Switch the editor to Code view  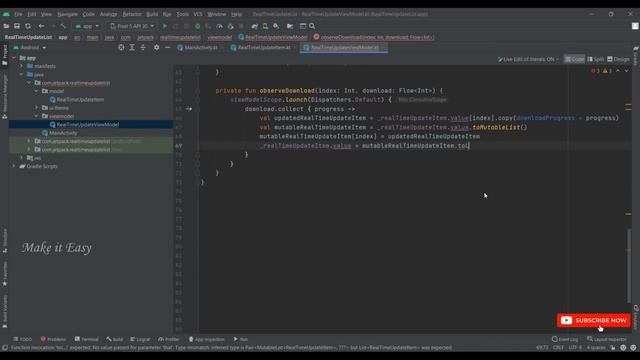574,59
